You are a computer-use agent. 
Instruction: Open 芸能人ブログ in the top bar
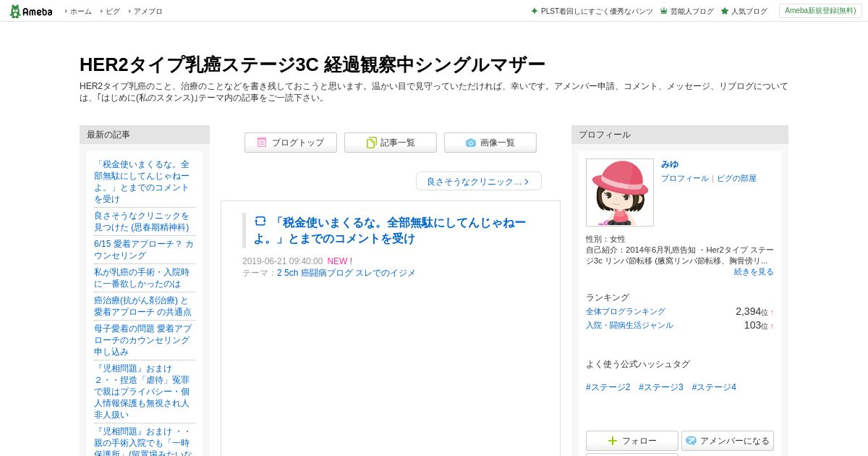692,11
